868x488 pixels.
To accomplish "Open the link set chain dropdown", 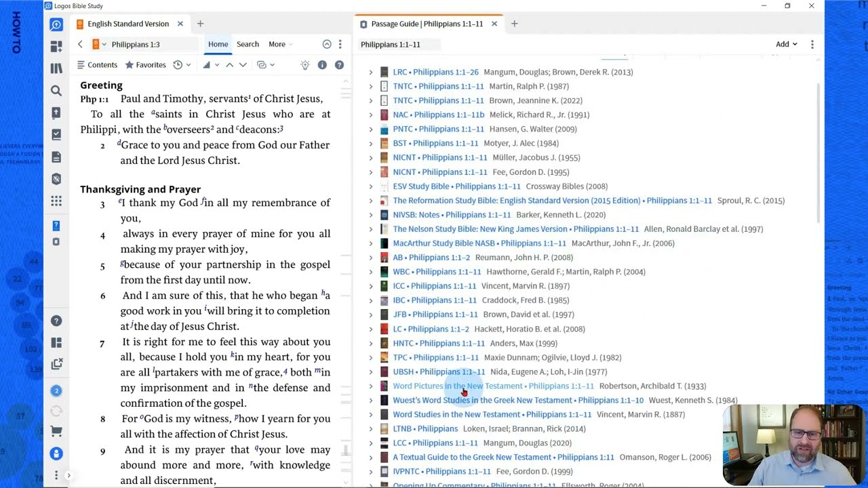I will pyautogui.click(x=265, y=65).
